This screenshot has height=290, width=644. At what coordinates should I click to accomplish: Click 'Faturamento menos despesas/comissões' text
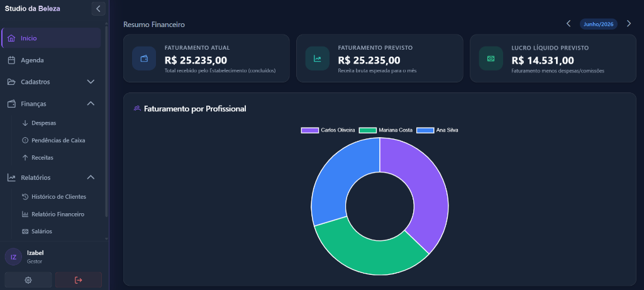(558, 70)
